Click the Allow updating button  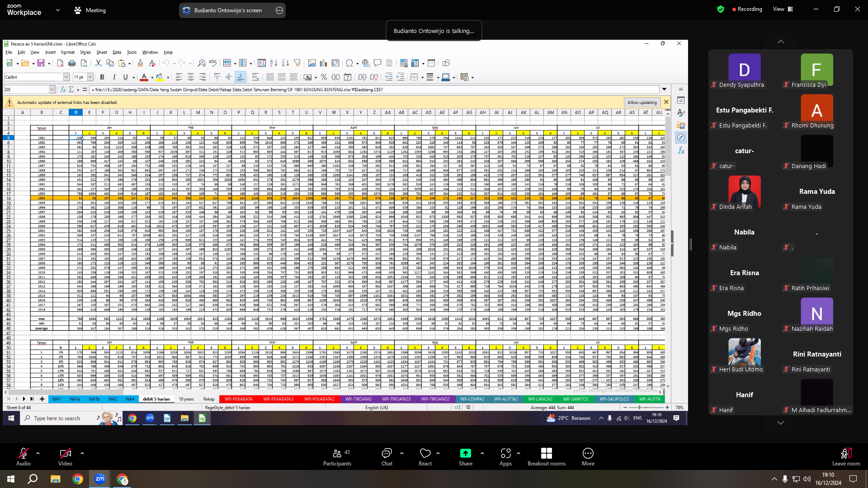[x=642, y=103]
